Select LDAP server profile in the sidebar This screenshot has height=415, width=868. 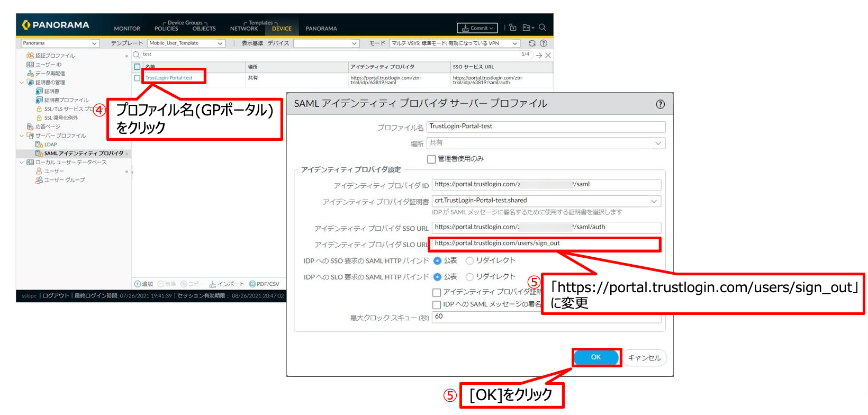tap(50, 145)
